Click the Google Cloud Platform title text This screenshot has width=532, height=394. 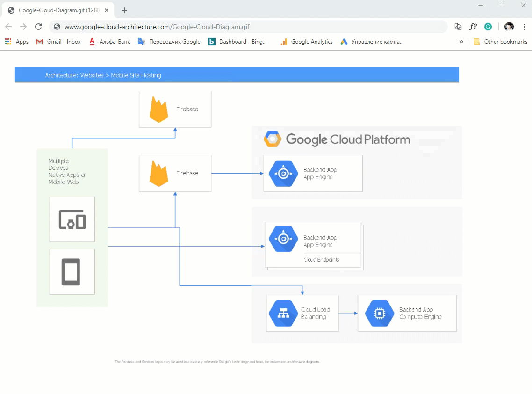click(x=348, y=139)
